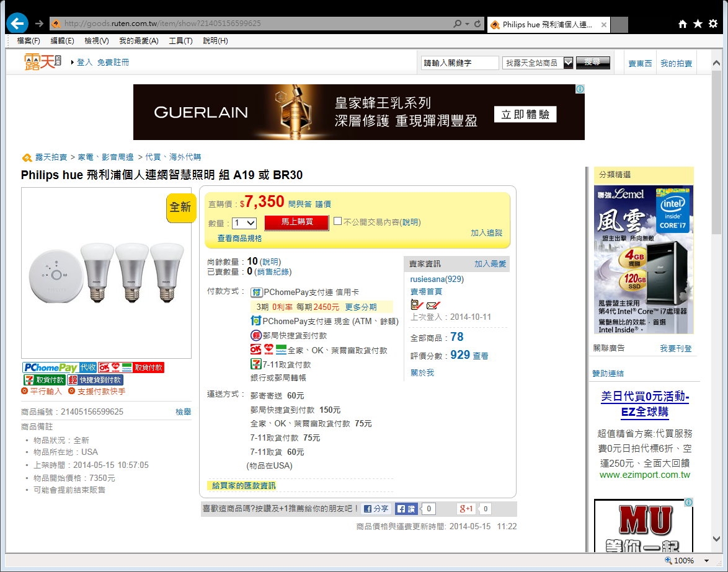
Task: Click the 家電、影音周邊 breadcrumb link
Action: [x=105, y=157]
